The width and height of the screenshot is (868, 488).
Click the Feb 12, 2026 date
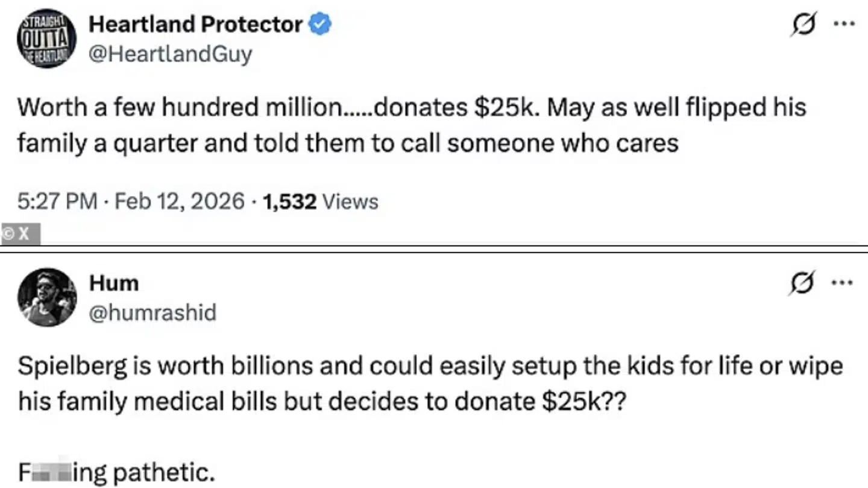(x=179, y=201)
